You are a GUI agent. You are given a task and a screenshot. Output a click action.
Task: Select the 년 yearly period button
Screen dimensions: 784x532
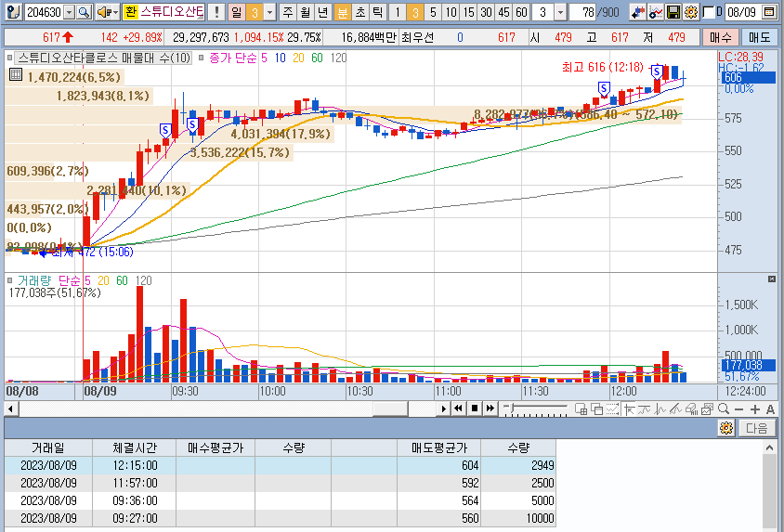322,12
